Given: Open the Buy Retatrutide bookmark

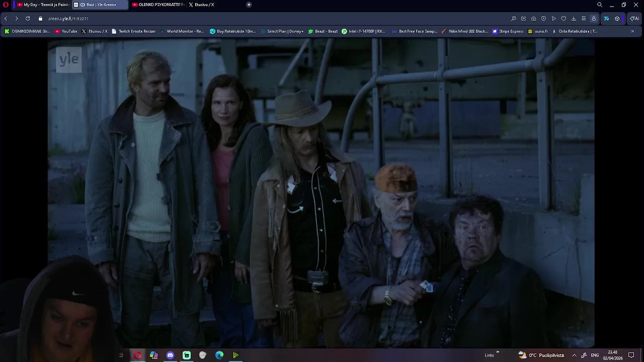Looking at the screenshot, I should click(x=233, y=31).
